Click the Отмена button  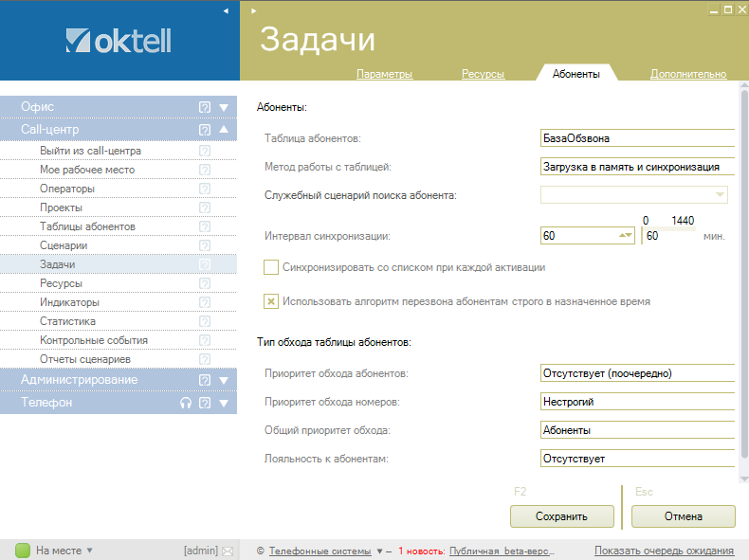pyautogui.click(x=683, y=516)
